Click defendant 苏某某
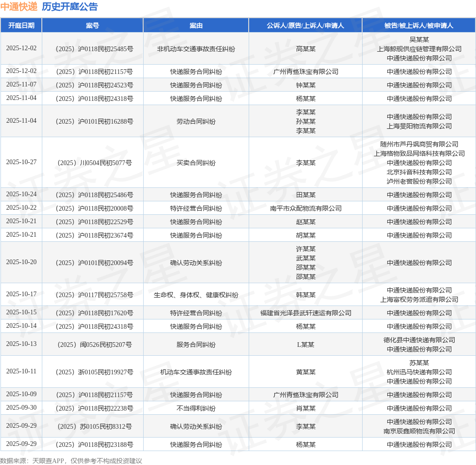The image size is (476, 465). 419,363
